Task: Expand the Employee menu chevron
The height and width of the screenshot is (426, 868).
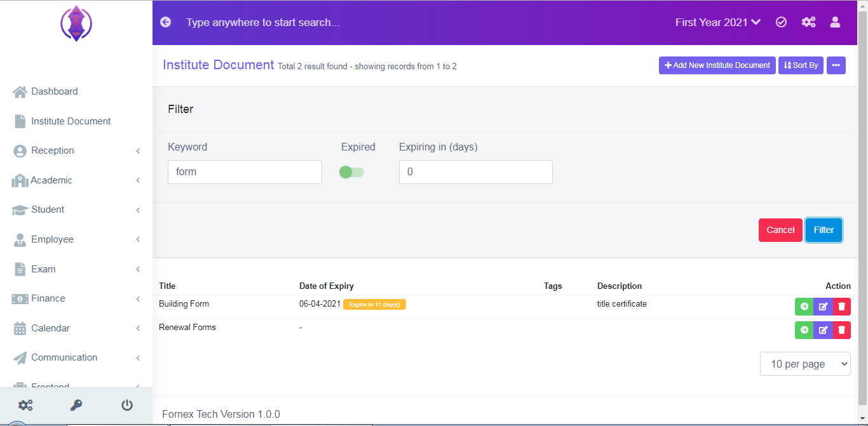Action: tap(138, 240)
